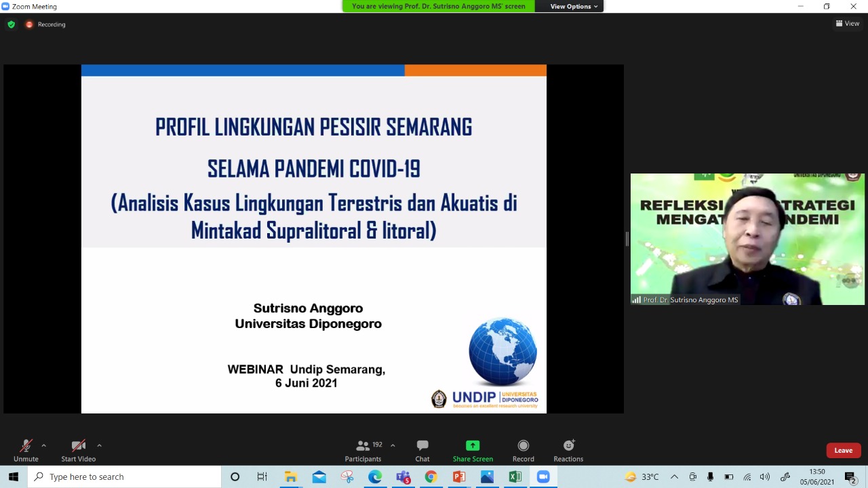Click the UNDIP logo on the slide
868x488 pixels.
pyautogui.click(x=485, y=399)
